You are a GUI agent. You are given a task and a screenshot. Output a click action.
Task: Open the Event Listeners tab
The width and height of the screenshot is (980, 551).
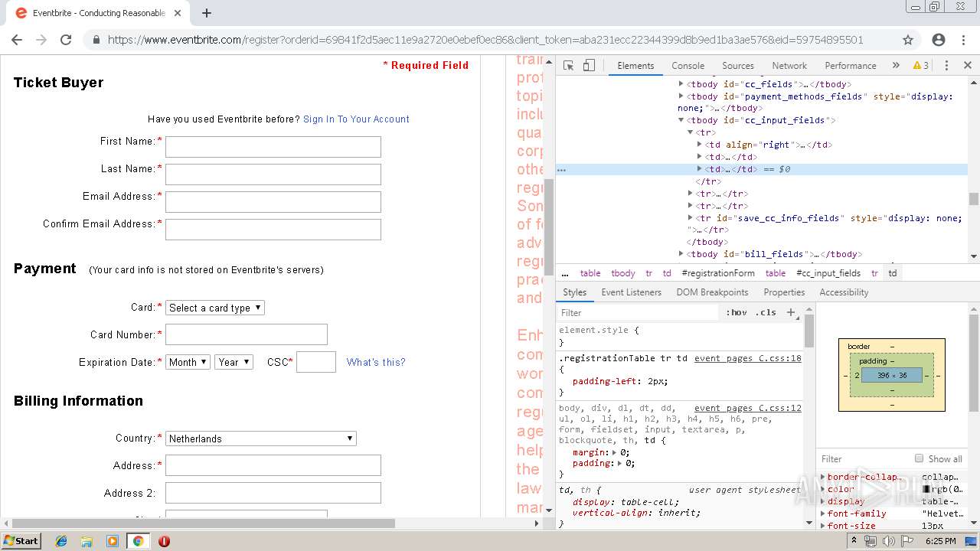pos(631,292)
